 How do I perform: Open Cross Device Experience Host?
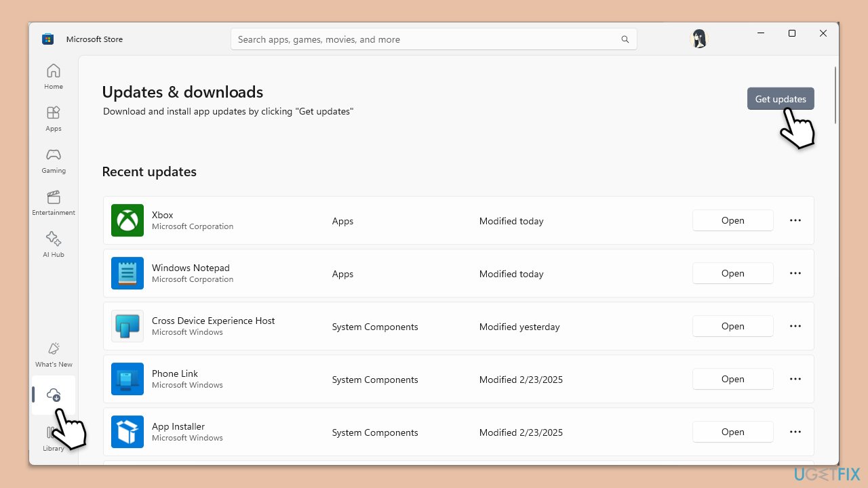732,326
